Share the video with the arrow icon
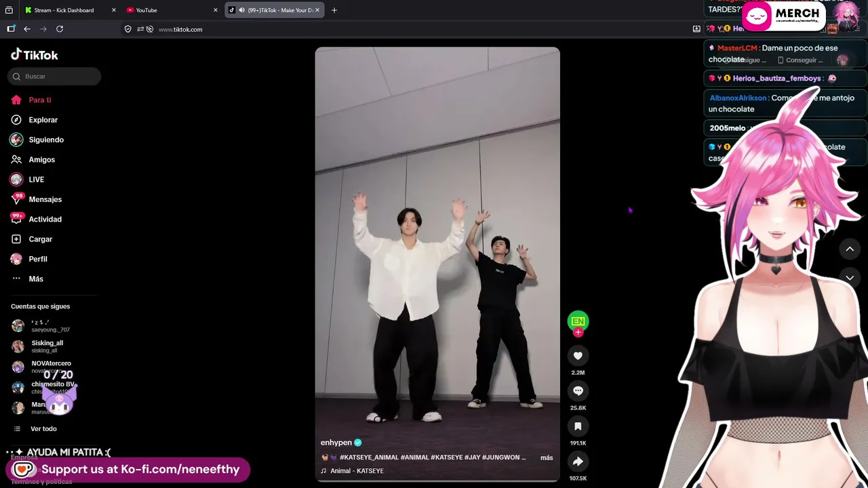This screenshot has width=868, height=488. pos(578,462)
